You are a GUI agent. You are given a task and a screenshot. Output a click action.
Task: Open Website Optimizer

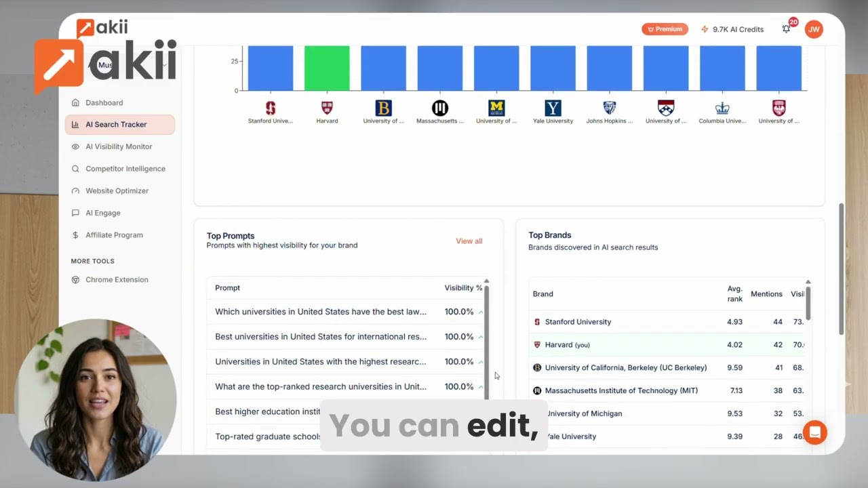117,191
